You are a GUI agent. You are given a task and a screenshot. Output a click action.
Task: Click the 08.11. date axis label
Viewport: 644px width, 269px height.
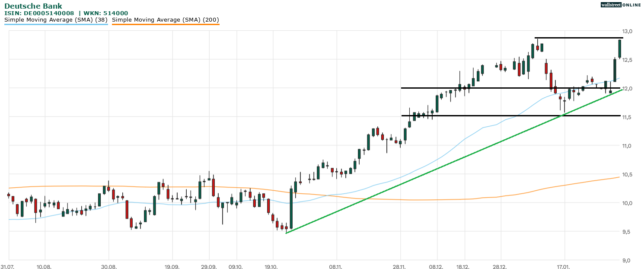pyautogui.click(x=335, y=267)
